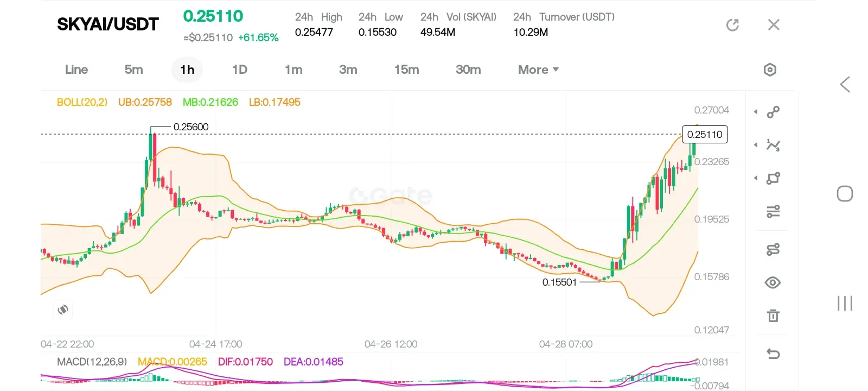
Task: Toggle drawings visibility with the eye icon
Action: (773, 282)
